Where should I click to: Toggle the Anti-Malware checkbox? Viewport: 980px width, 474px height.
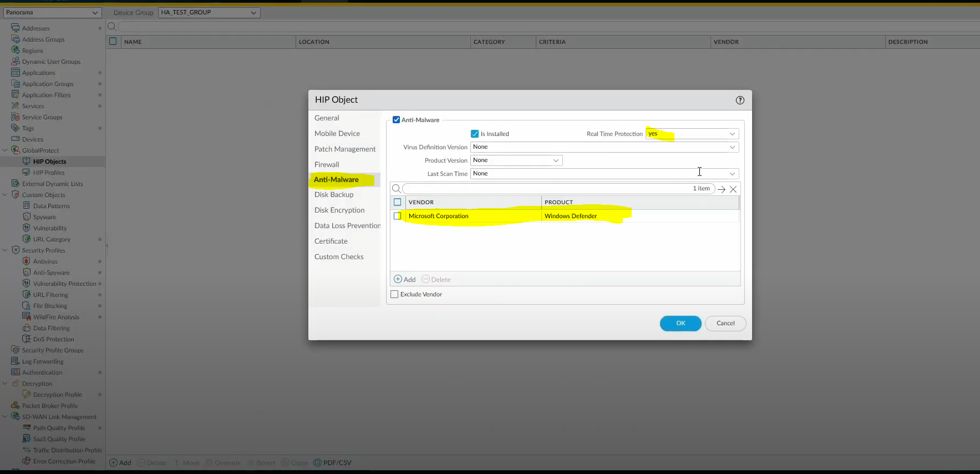point(396,119)
